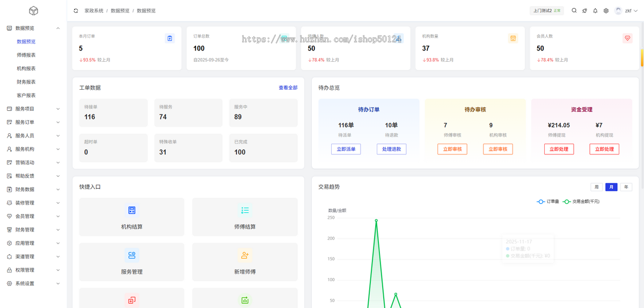644x308 pixels.
Task: Click the 查看全部 link in 工单数据
Action: [x=288, y=88]
